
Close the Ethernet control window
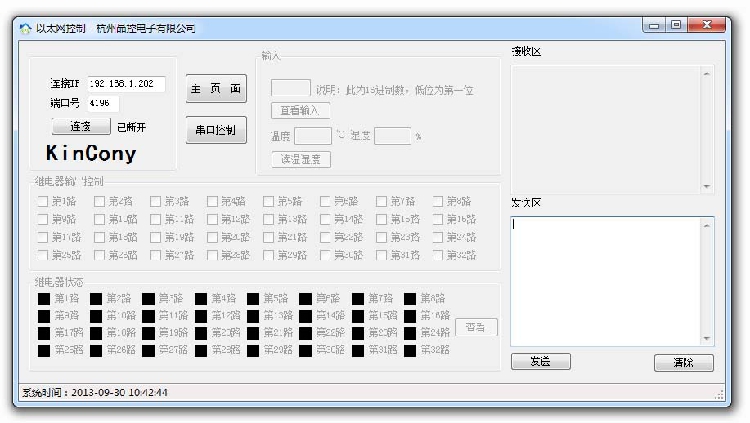click(707, 25)
